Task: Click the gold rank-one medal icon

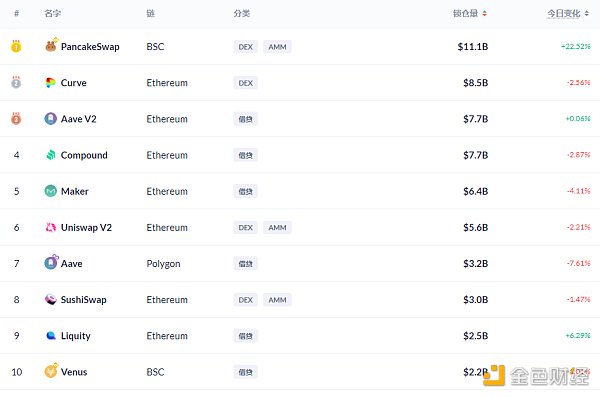Action: (16, 46)
